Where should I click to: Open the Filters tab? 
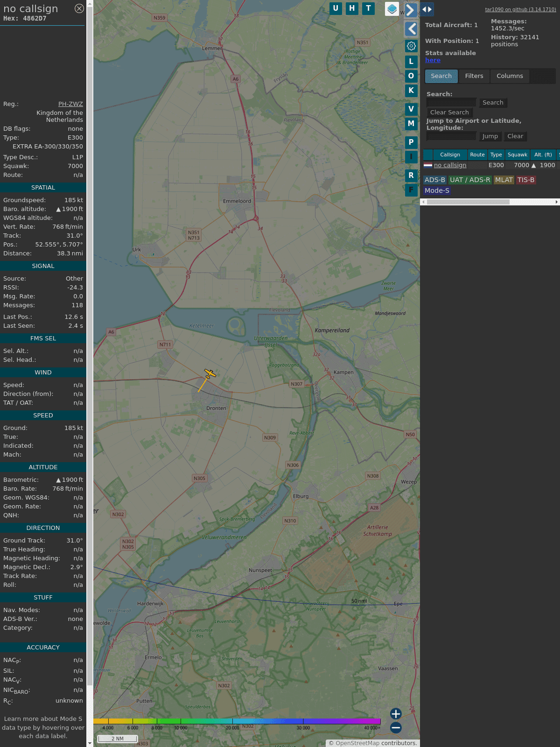[474, 76]
